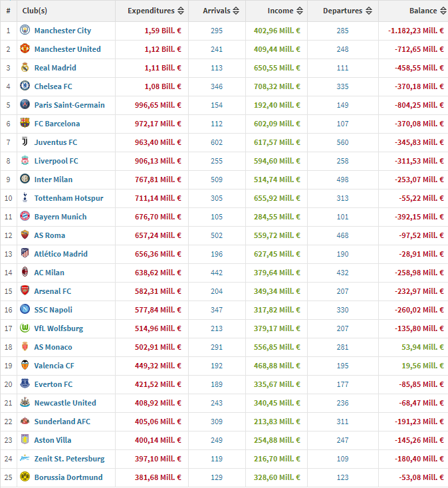The height and width of the screenshot is (488, 448).
Task: Click the Real Madrid crest icon
Action: pos(25,68)
